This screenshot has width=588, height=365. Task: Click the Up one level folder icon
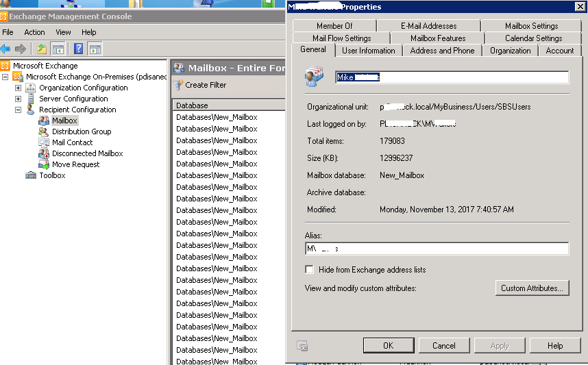[x=42, y=49]
